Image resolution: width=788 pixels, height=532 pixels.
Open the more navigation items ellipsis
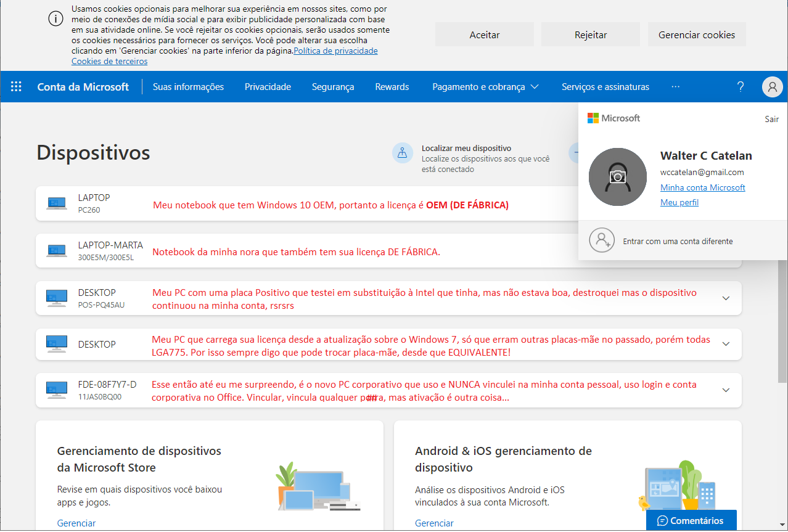[676, 87]
